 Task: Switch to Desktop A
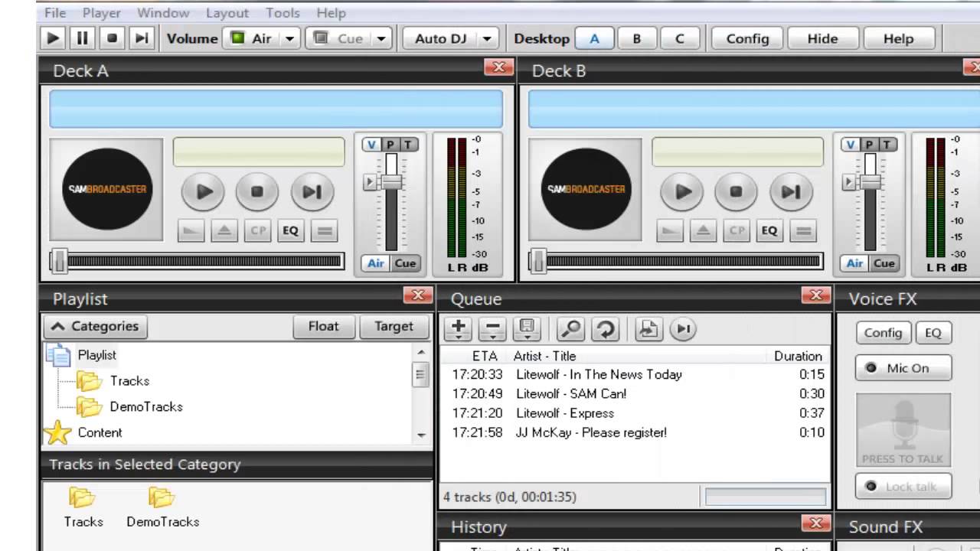pyautogui.click(x=594, y=38)
